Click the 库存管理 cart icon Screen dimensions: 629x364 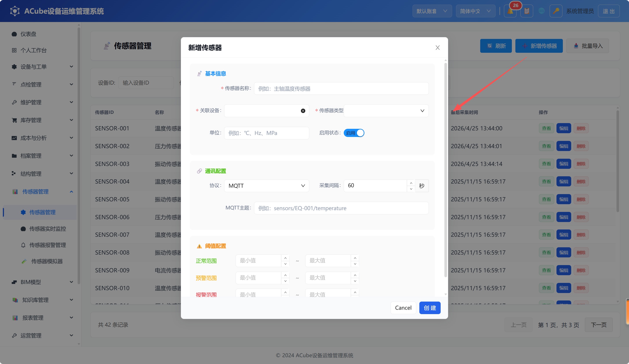tap(14, 120)
